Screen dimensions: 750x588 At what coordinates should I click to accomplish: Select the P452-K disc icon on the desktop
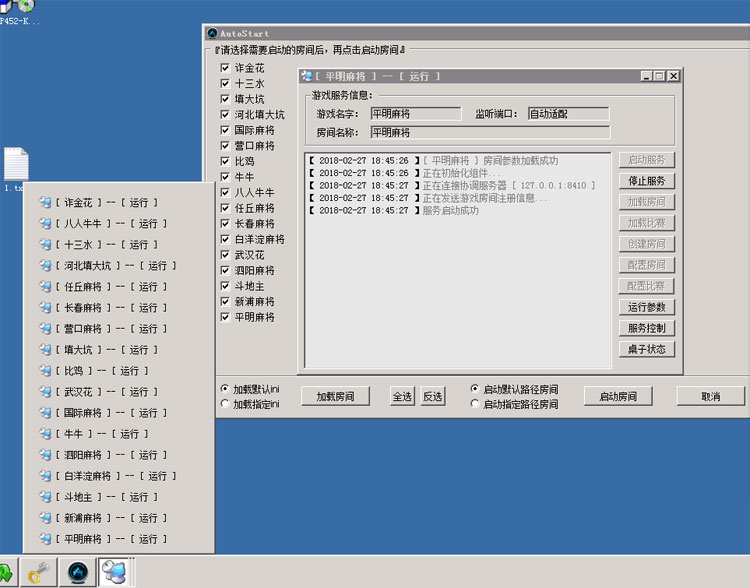click(x=18, y=8)
